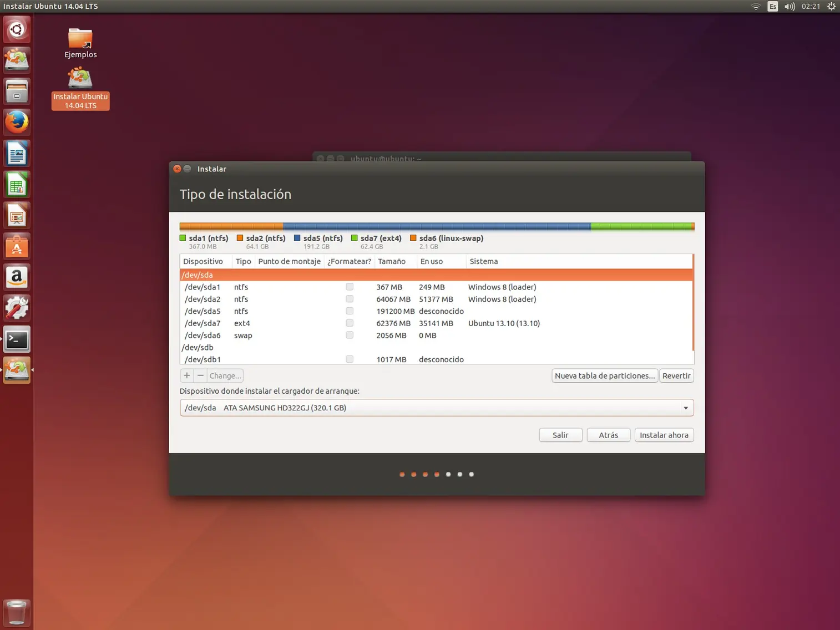
Task: Select the /dev/sdb1 partition row
Action: 436,359
